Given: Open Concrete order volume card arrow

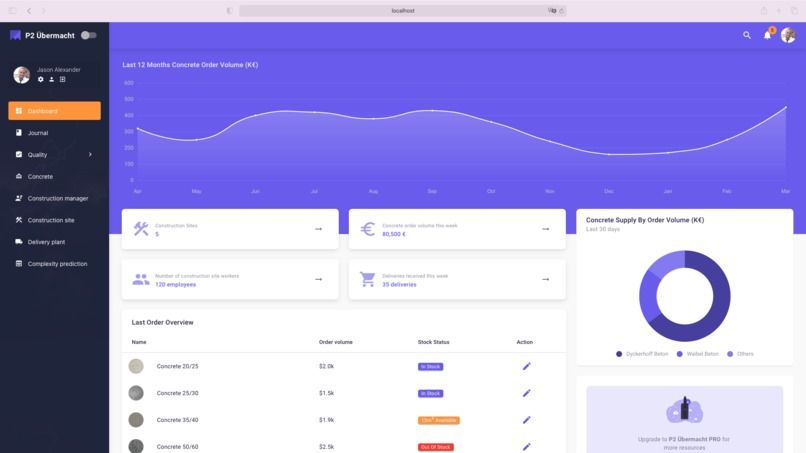Looking at the screenshot, I should click(545, 229).
